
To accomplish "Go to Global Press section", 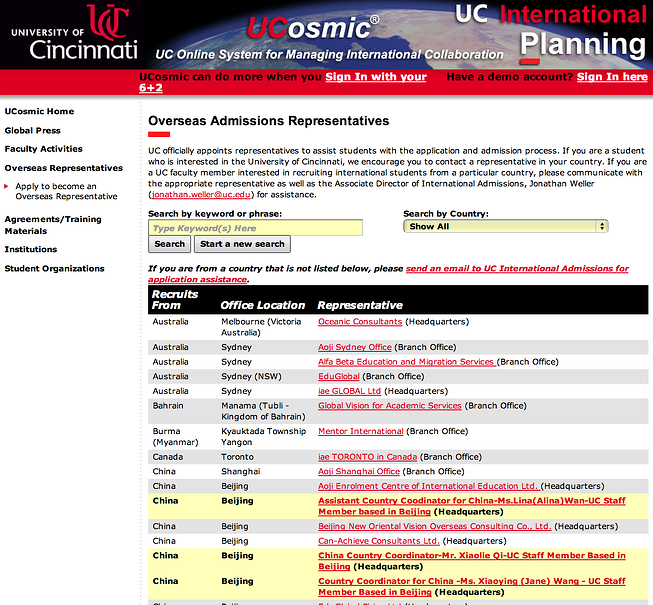I will (x=32, y=131).
